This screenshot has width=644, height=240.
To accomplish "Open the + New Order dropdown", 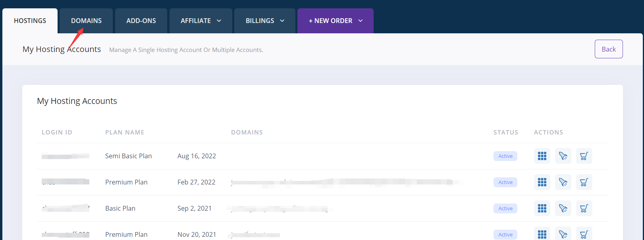I will pyautogui.click(x=335, y=21).
